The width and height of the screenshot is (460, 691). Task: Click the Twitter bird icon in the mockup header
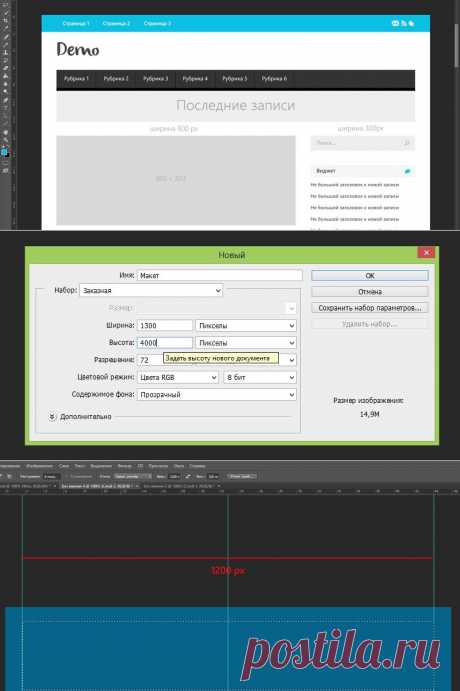click(x=411, y=23)
